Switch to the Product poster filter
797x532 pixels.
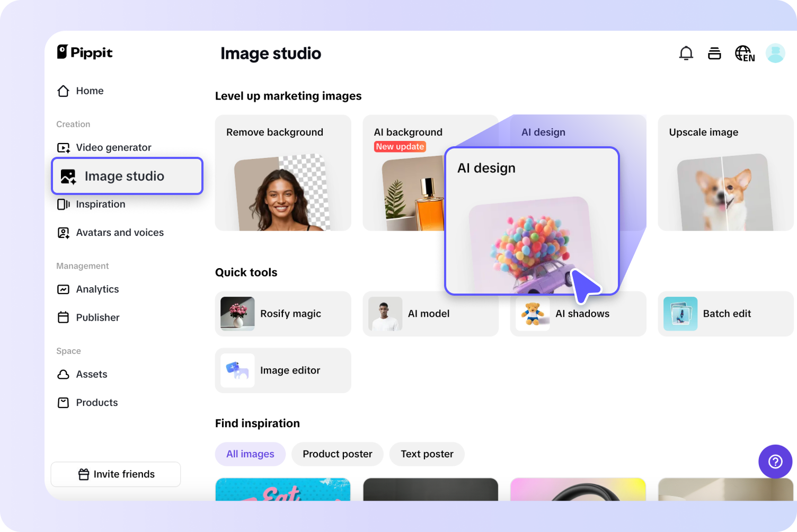click(337, 454)
